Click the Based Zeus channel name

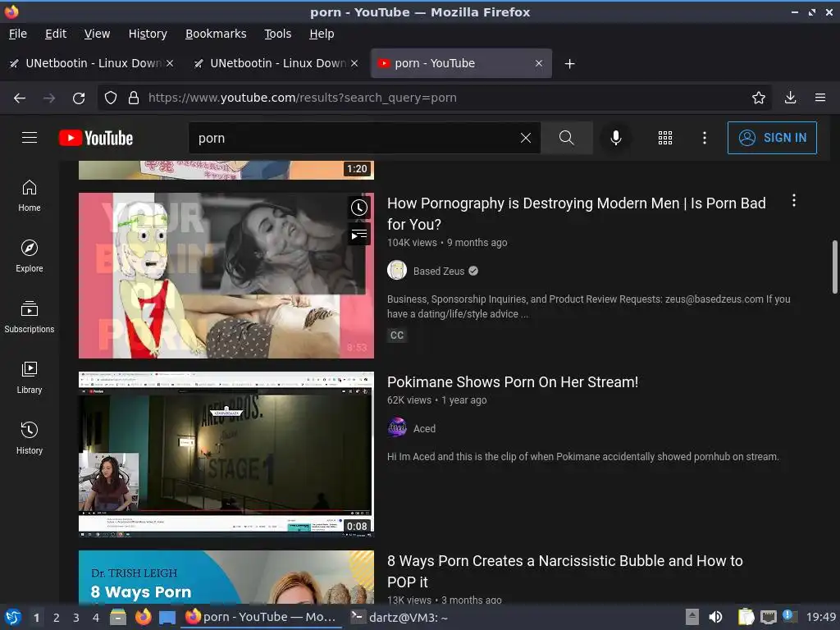click(x=438, y=271)
